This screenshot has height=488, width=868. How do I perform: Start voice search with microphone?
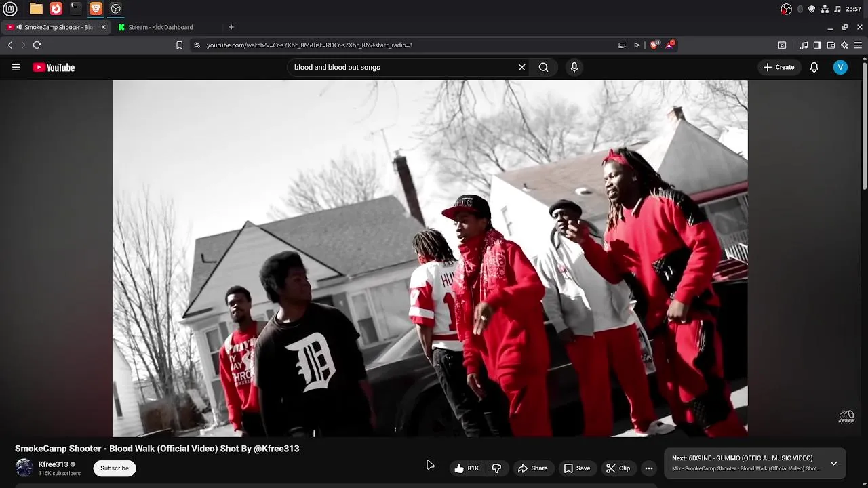pyautogui.click(x=574, y=67)
